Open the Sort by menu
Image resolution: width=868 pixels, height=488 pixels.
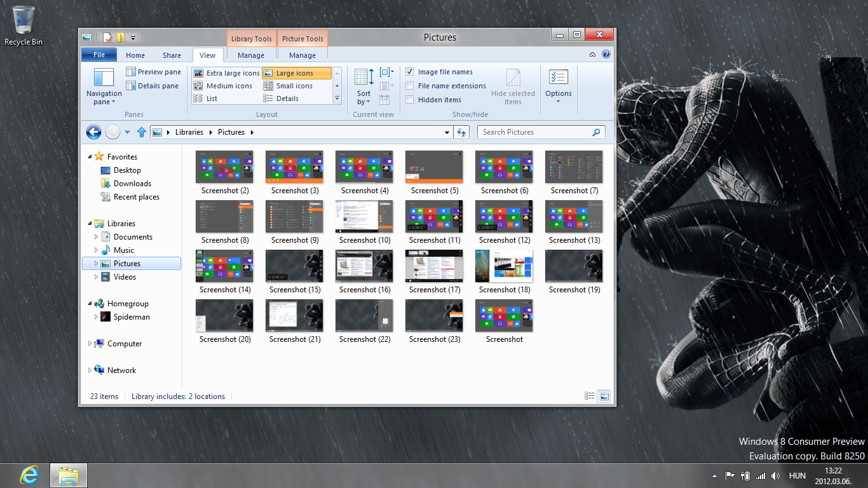[363, 87]
